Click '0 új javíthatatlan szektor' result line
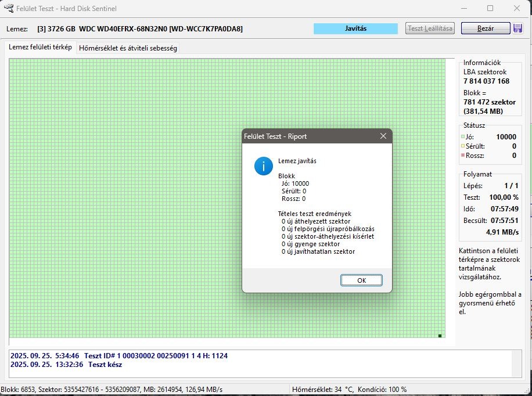This screenshot has width=532, height=396. coord(318,251)
